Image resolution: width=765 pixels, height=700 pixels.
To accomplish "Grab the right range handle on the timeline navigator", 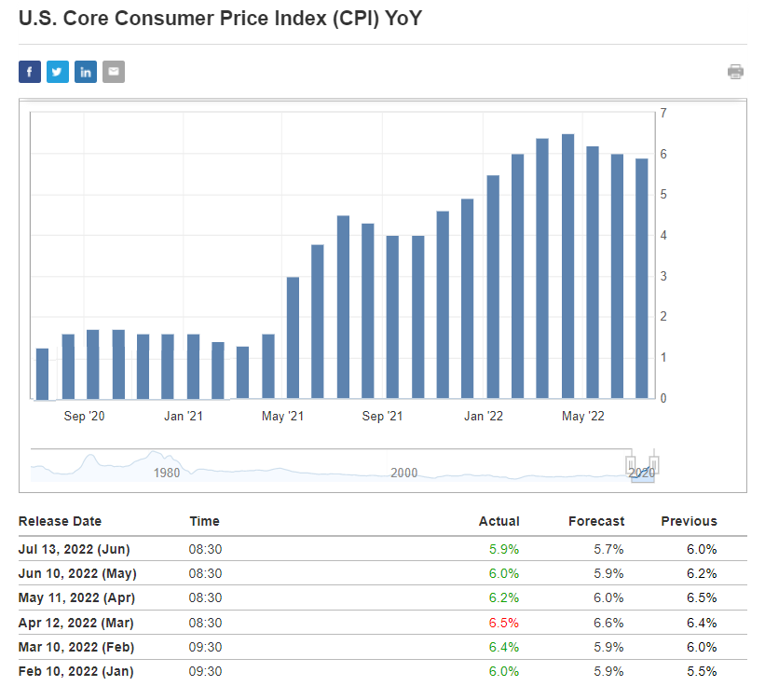I will point(654,465).
